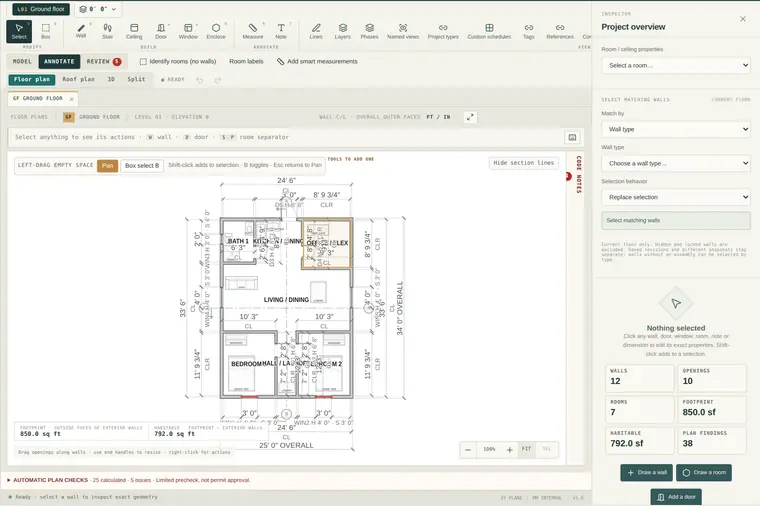
Task: Pick the Note annotation tool
Action: (281, 31)
